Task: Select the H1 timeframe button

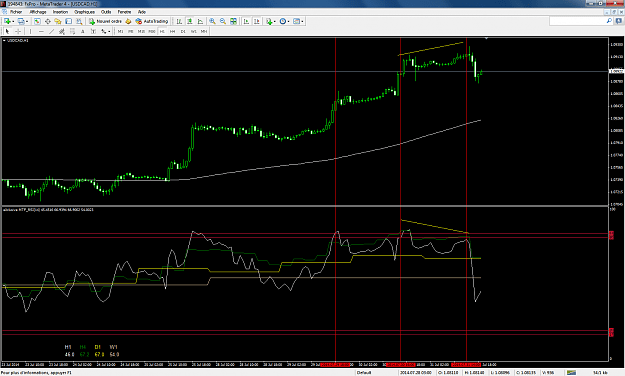Action: point(162,31)
